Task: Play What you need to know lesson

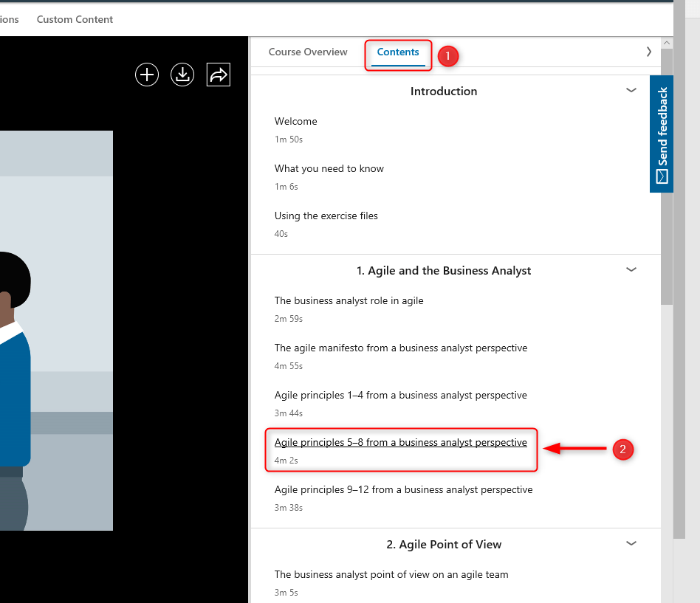Action: [329, 169]
